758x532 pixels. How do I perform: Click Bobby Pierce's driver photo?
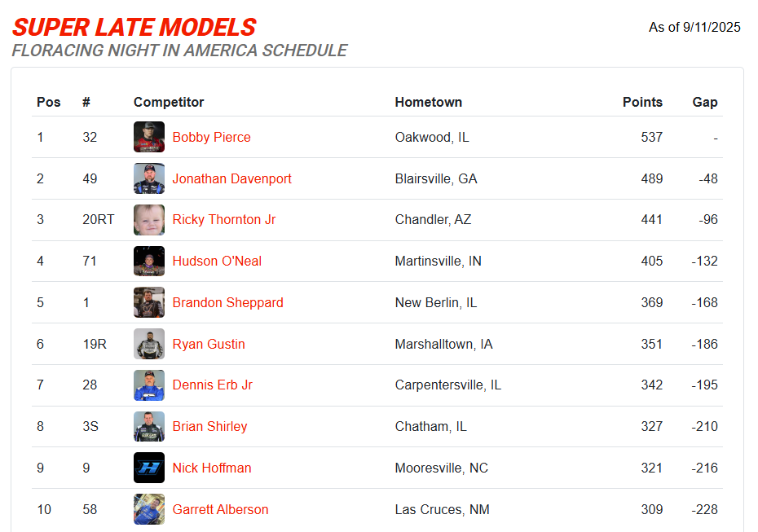point(149,137)
